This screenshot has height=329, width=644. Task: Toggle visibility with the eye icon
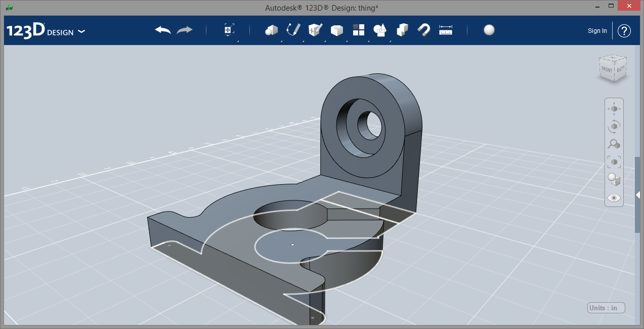(x=614, y=198)
